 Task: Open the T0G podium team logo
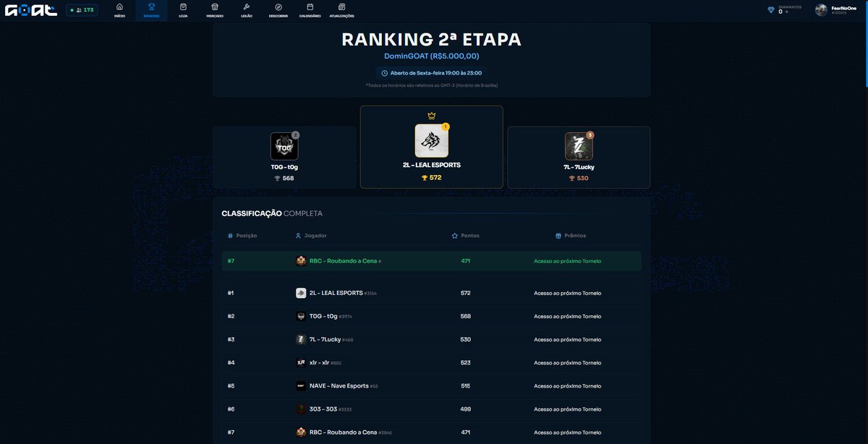pyautogui.click(x=284, y=146)
